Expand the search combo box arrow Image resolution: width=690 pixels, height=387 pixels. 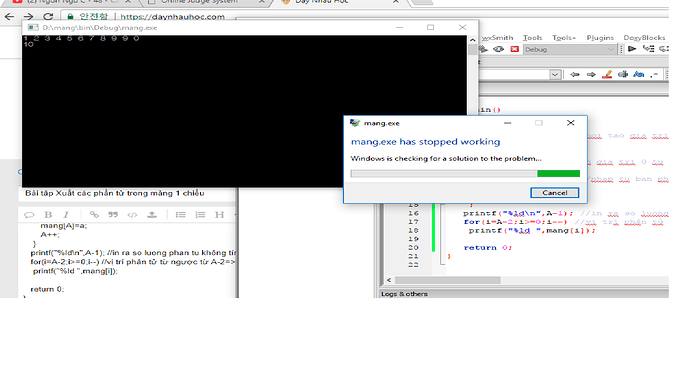point(555,74)
